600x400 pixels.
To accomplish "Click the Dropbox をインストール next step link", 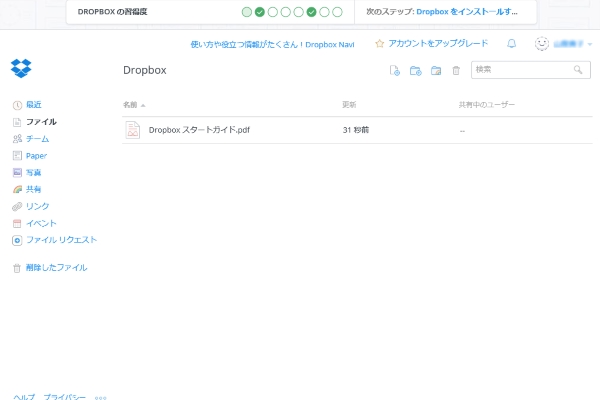I will point(467,12).
